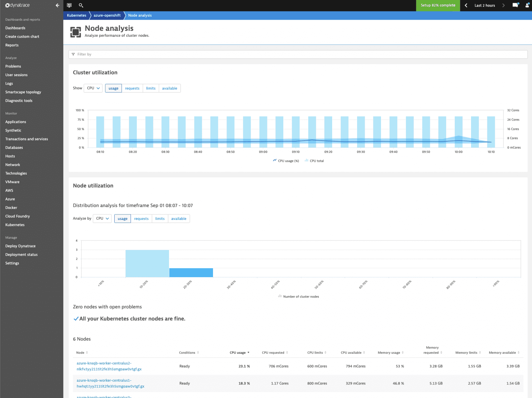The height and width of the screenshot is (398, 532).
Task: Select the 'requests' option in Cluster utilization
Action: (132, 88)
